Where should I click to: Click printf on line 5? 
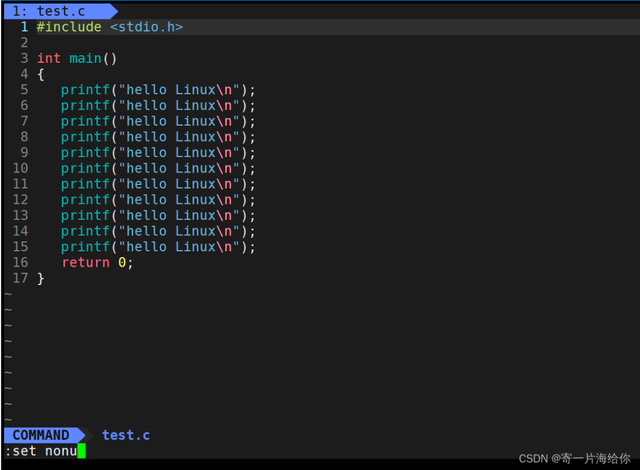[85, 90]
